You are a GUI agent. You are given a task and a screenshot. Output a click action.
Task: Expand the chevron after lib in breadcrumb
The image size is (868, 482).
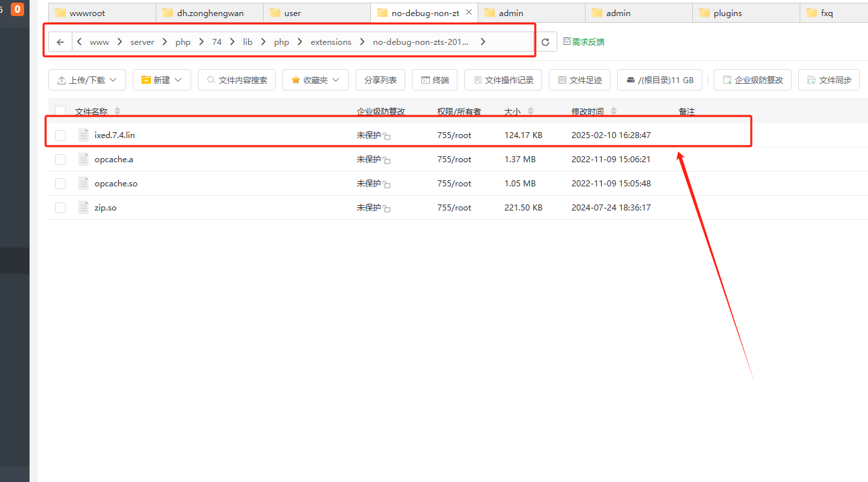pyautogui.click(x=263, y=42)
